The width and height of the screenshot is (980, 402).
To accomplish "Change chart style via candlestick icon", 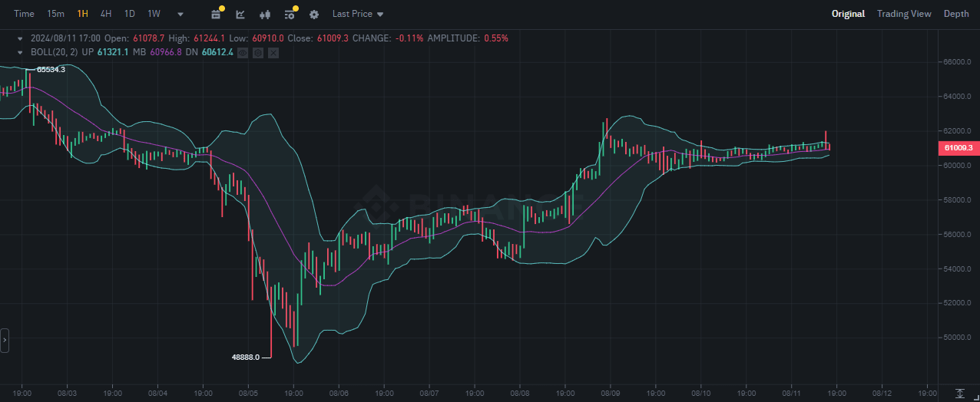I will coord(265,14).
